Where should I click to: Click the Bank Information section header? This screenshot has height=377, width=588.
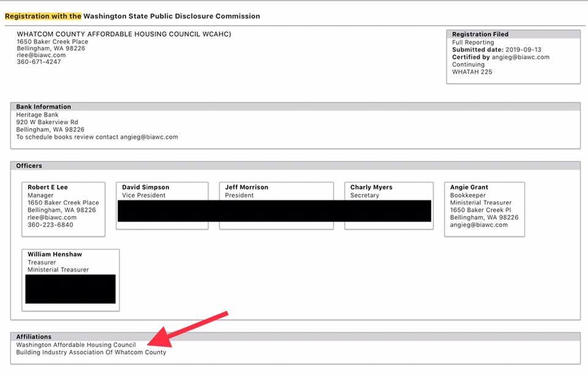[x=43, y=106]
